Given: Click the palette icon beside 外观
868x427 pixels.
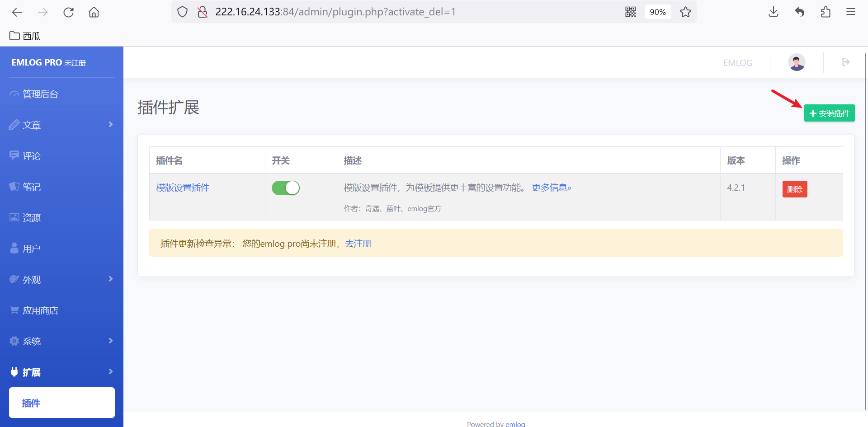Looking at the screenshot, I should [x=14, y=279].
